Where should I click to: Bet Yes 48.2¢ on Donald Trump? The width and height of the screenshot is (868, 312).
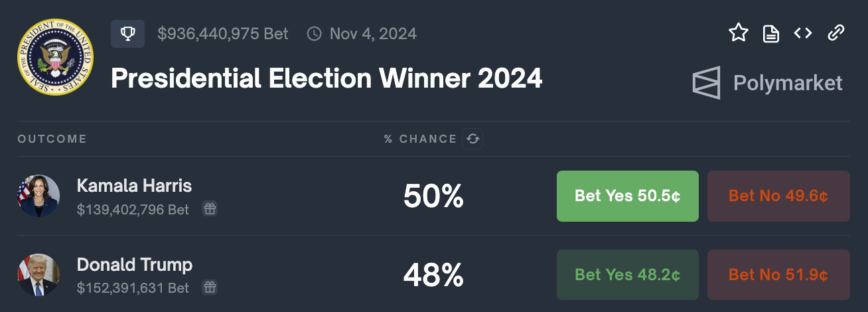628,275
